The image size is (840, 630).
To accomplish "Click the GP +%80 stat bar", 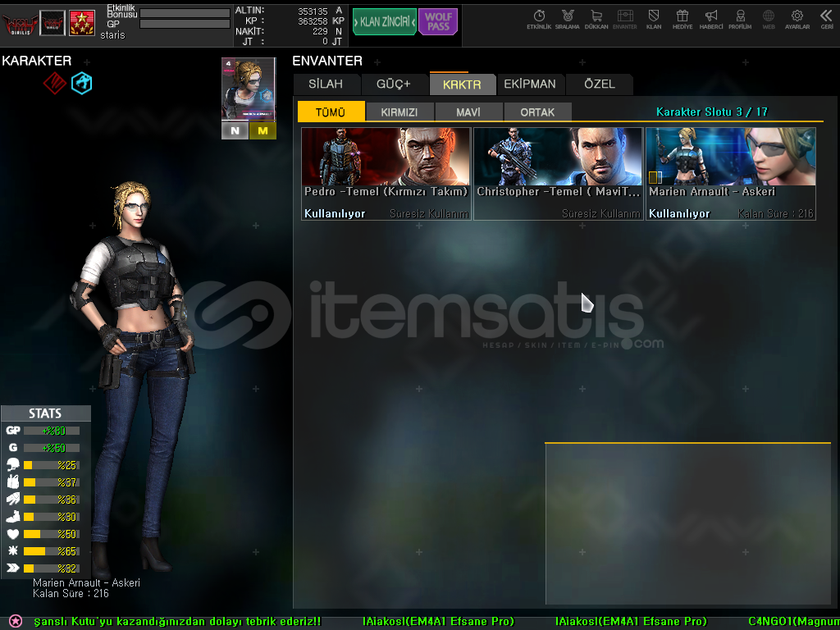I will click(x=52, y=430).
